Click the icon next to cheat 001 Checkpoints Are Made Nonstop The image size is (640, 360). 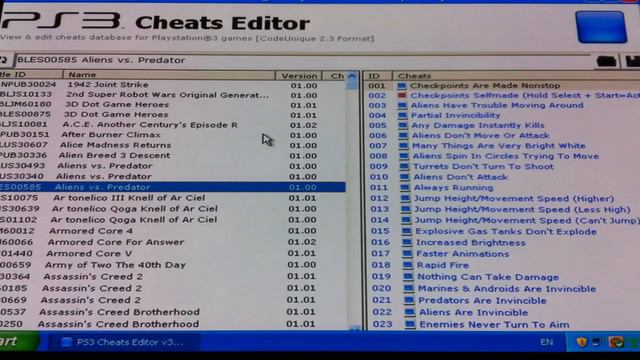tap(402, 86)
